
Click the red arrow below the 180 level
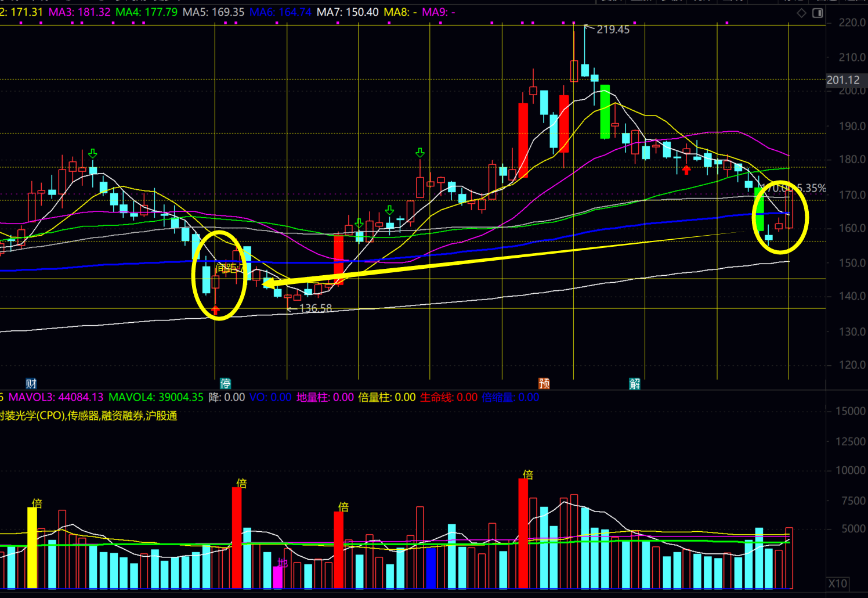tap(686, 170)
